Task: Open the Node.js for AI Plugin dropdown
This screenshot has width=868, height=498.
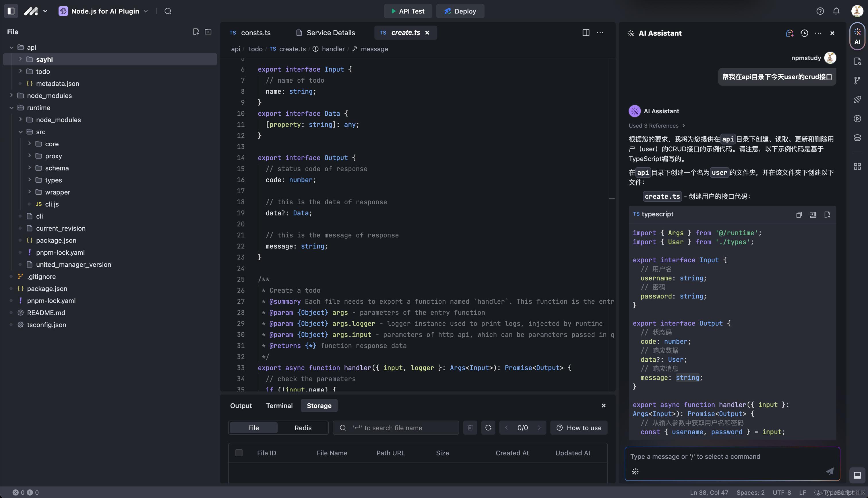Action: tap(105, 11)
